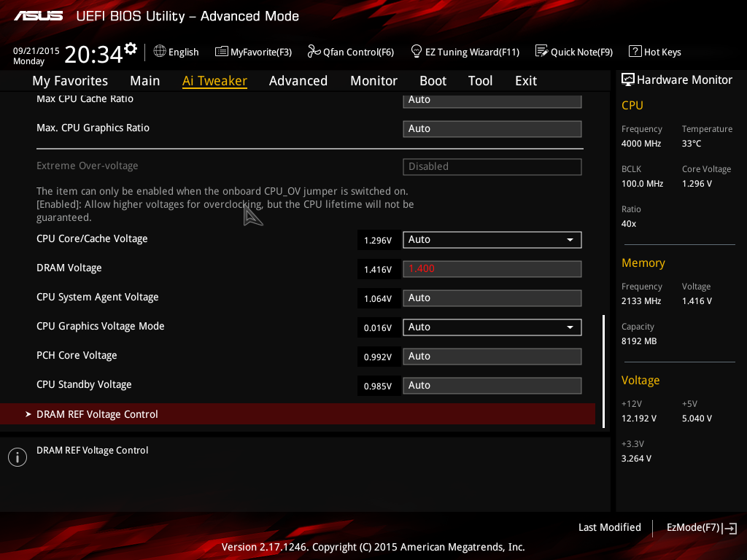747x560 pixels.
Task: Open MyFavorite(F3) menu
Action: pos(261,52)
